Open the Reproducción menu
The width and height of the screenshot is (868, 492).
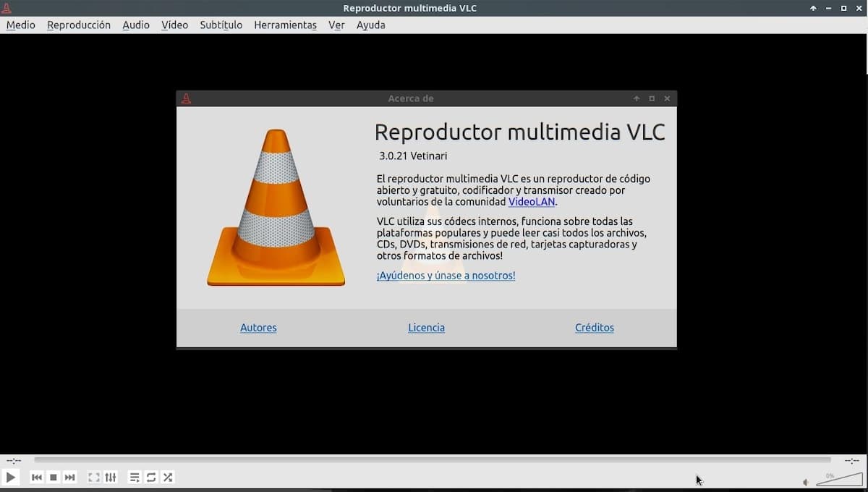79,25
